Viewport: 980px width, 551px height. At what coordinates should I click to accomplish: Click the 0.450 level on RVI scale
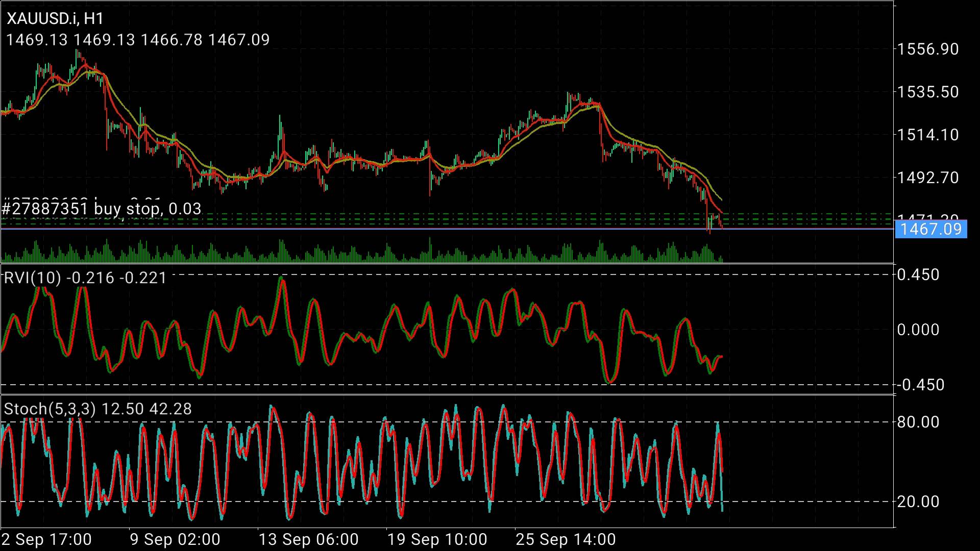918,275
